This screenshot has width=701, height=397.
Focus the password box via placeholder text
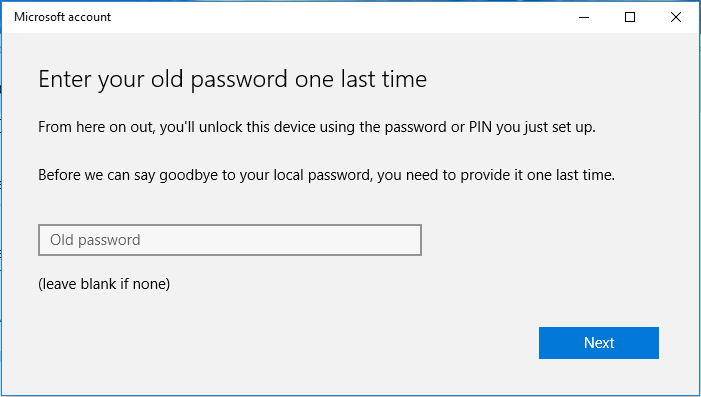coord(95,240)
